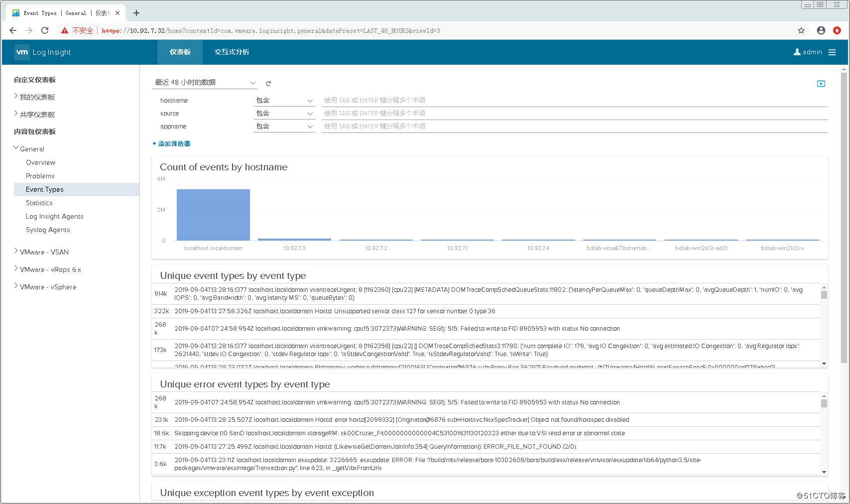
Task: Click the Count of events by hostname title
Action: [224, 167]
